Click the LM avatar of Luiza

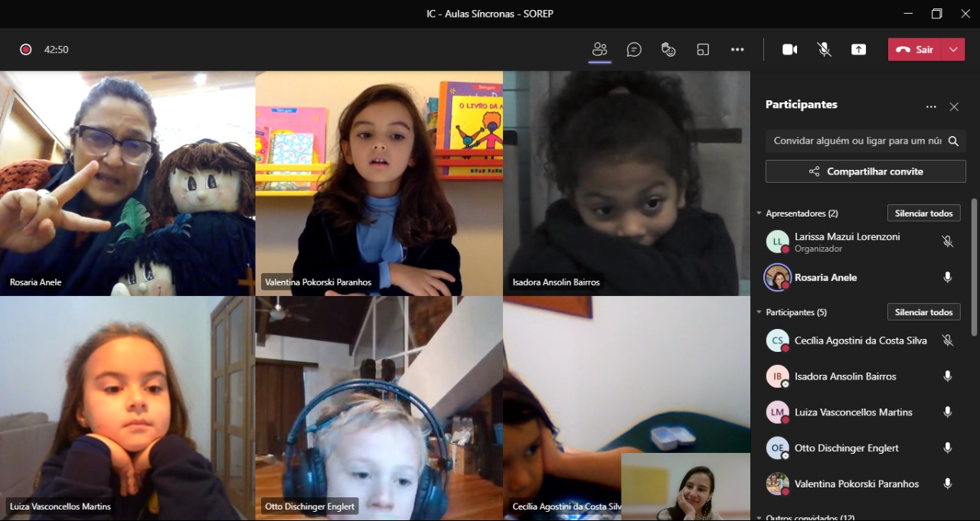click(778, 412)
